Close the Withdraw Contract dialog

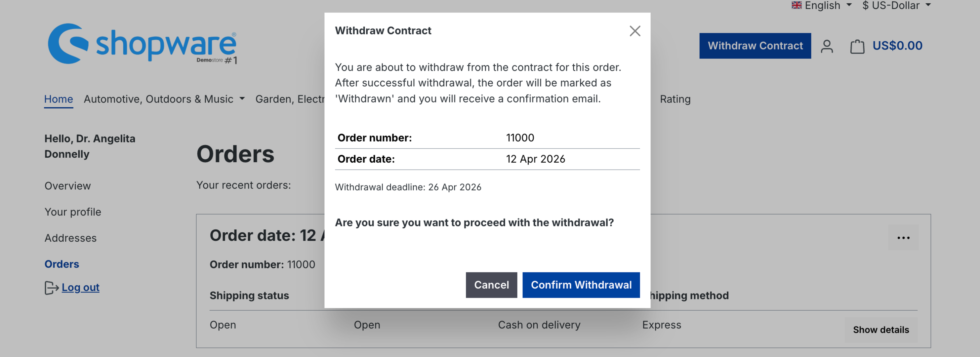pos(634,31)
